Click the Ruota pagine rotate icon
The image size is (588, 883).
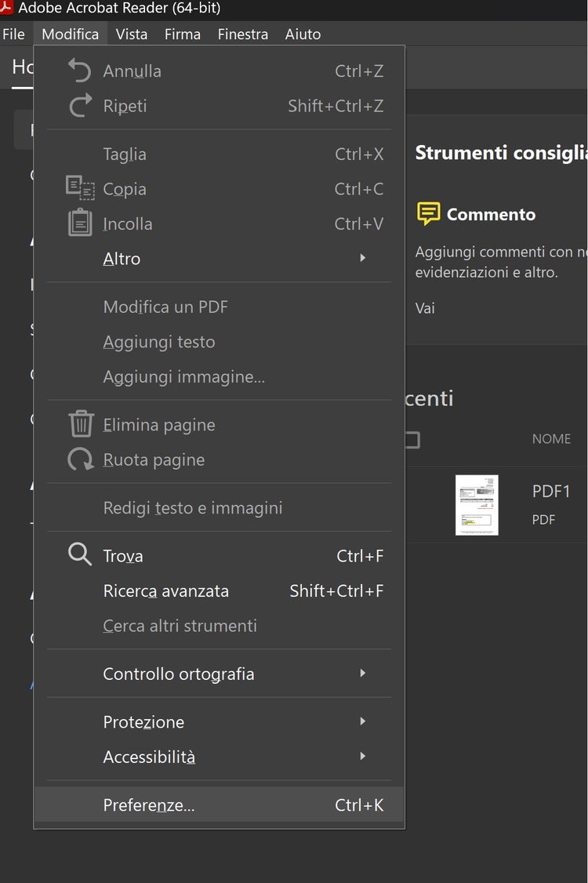coord(80,460)
